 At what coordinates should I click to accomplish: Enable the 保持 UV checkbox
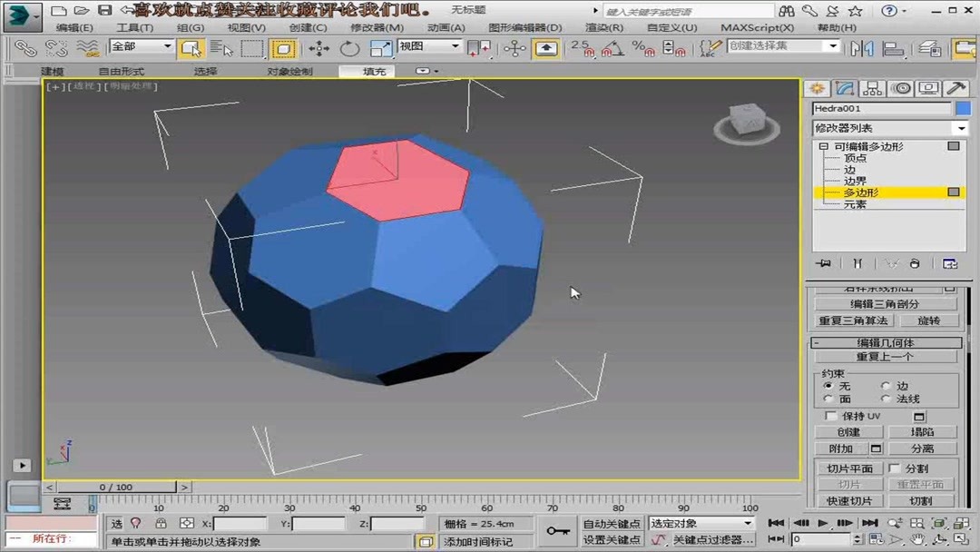[x=831, y=416]
